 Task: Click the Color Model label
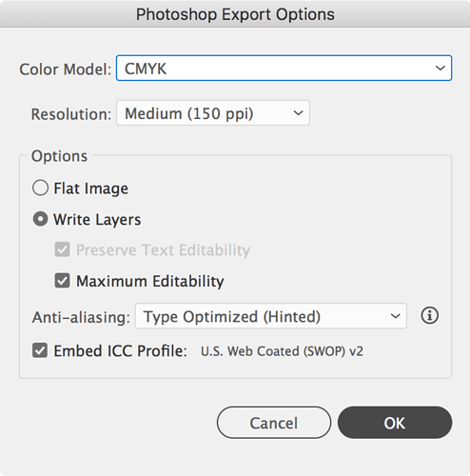66,69
